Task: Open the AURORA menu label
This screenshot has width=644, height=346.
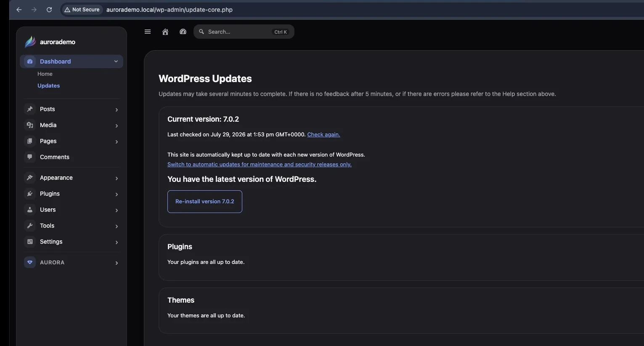Action: click(x=52, y=262)
